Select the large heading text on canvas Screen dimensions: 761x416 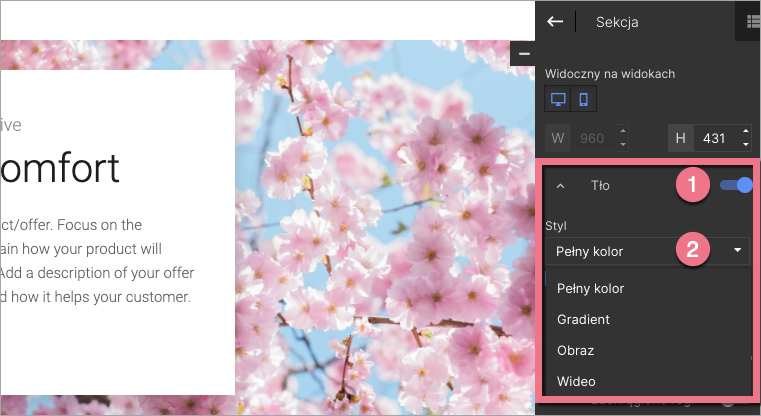[60, 169]
